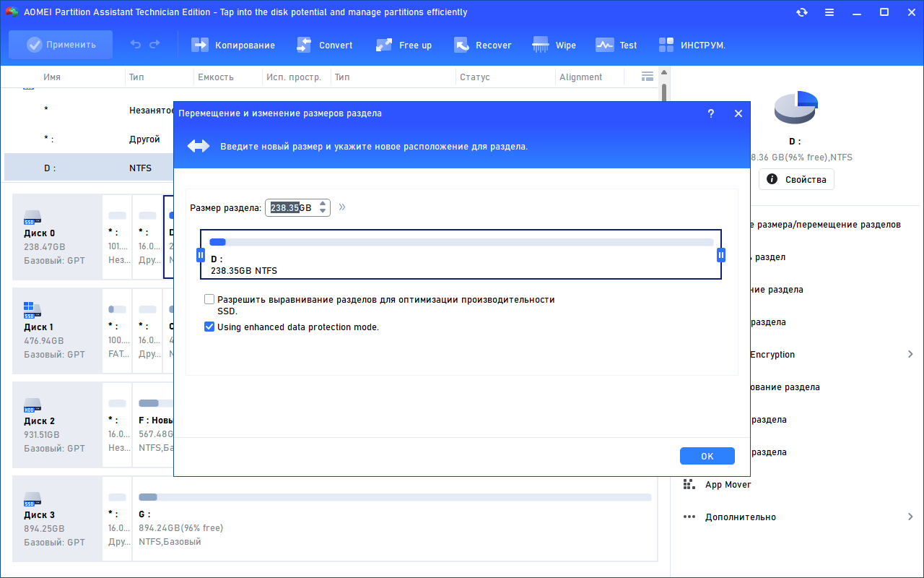Open the hamburger menu in title bar
This screenshot has height=578, width=924.
point(829,12)
